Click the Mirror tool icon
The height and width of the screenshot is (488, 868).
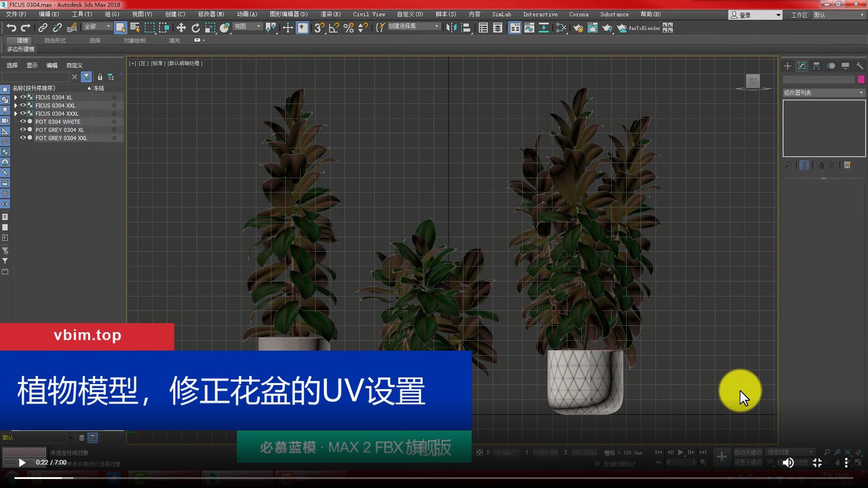point(451,28)
